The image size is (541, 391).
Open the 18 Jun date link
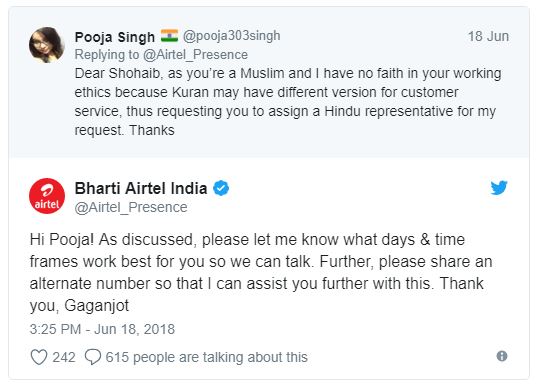click(x=488, y=36)
